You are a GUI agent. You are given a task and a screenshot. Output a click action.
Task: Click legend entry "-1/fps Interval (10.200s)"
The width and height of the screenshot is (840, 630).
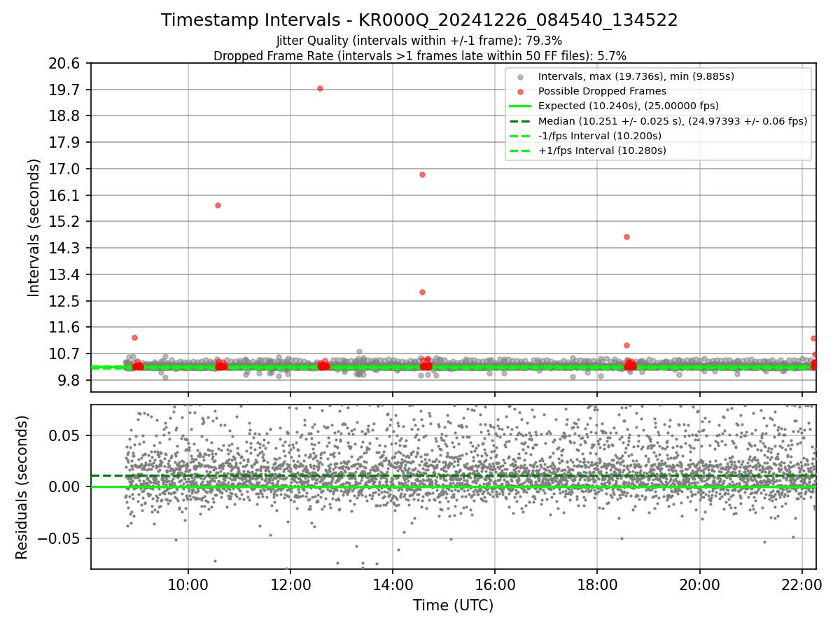click(601, 136)
